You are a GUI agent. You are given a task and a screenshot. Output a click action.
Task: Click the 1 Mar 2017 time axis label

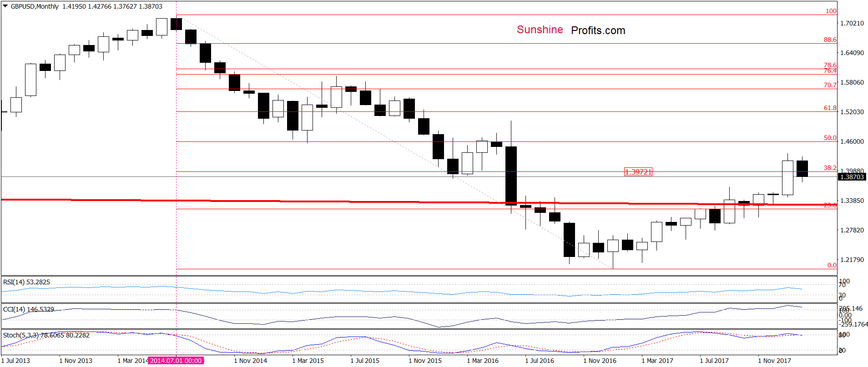[x=657, y=361]
